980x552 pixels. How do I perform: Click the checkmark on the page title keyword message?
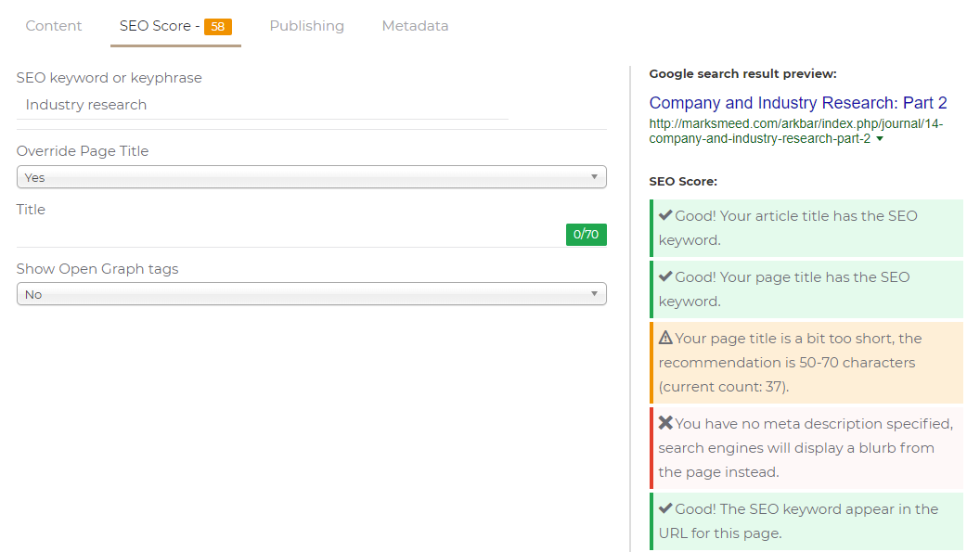point(665,276)
